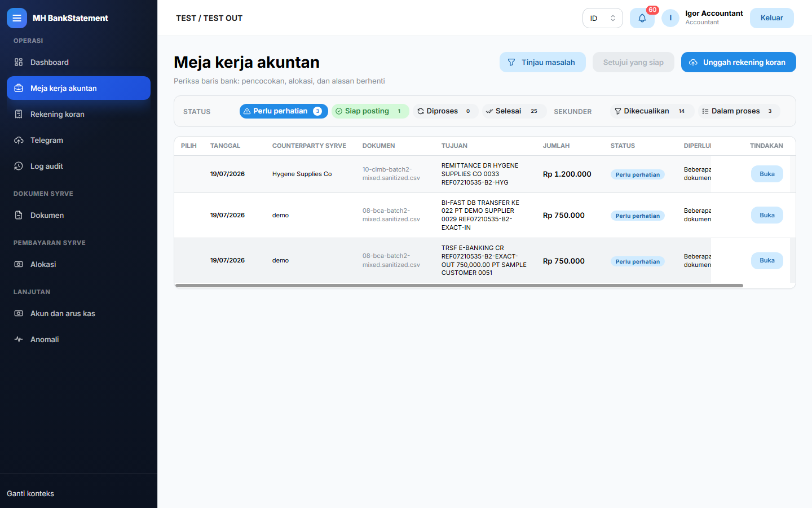812x508 pixels.
Task: Open Log audit menu item
Action: [x=78, y=166]
